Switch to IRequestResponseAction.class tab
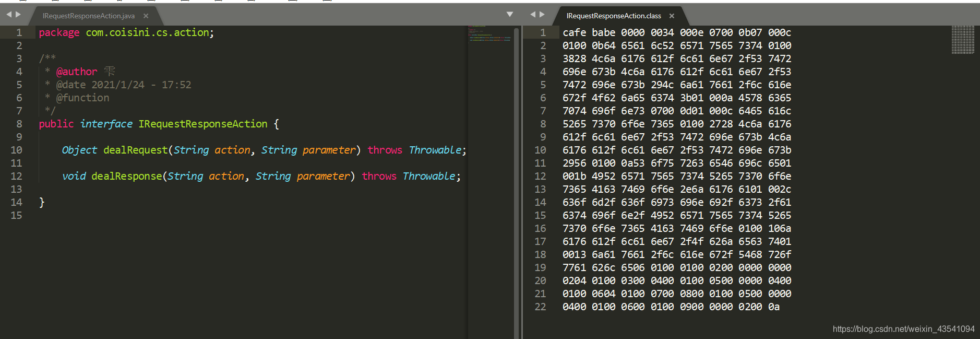Image resolution: width=980 pixels, height=339 pixels. pyautogui.click(x=614, y=16)
